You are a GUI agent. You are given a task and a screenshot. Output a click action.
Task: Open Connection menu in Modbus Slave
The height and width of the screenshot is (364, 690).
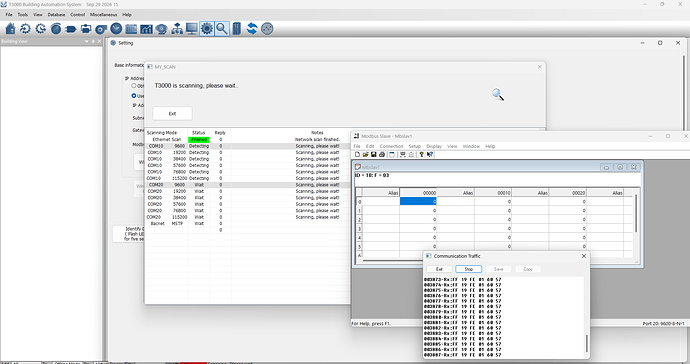coord(391,146)
